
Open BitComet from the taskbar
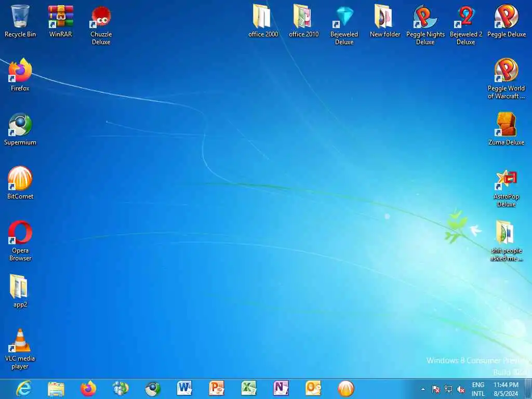tap(345, 389)
